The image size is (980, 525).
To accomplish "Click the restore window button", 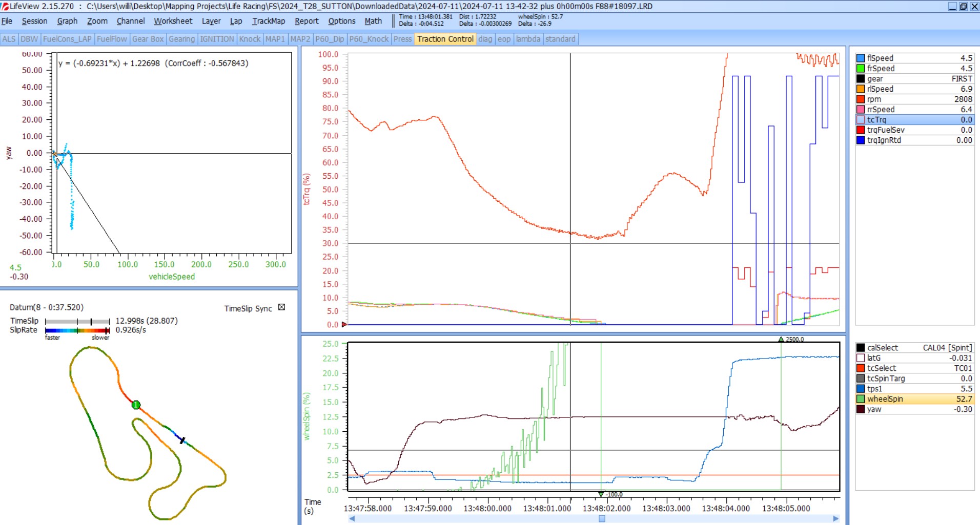I will pyautogui.click(x=963, y=6).
